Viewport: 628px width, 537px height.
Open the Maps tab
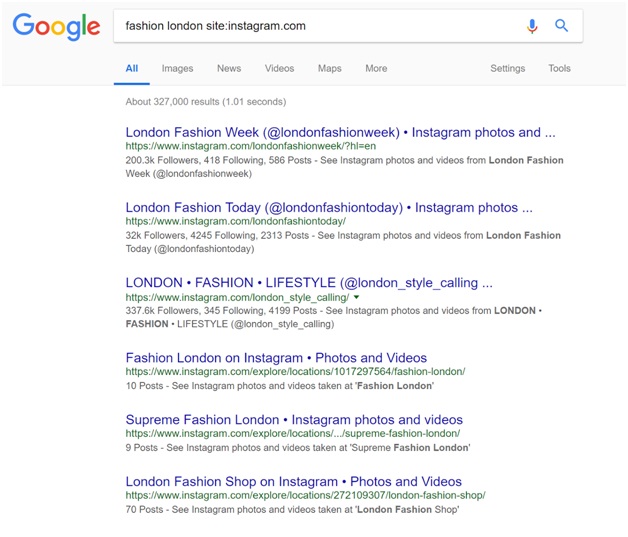coord(330,68)
